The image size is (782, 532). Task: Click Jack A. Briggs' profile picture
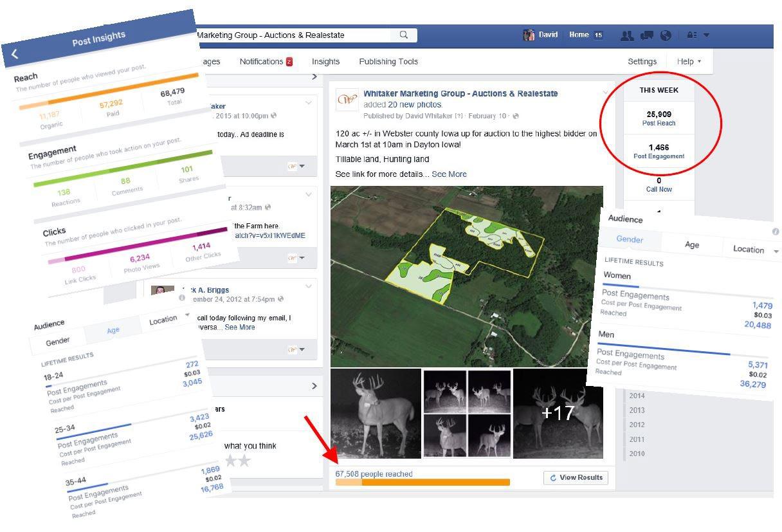162,291
